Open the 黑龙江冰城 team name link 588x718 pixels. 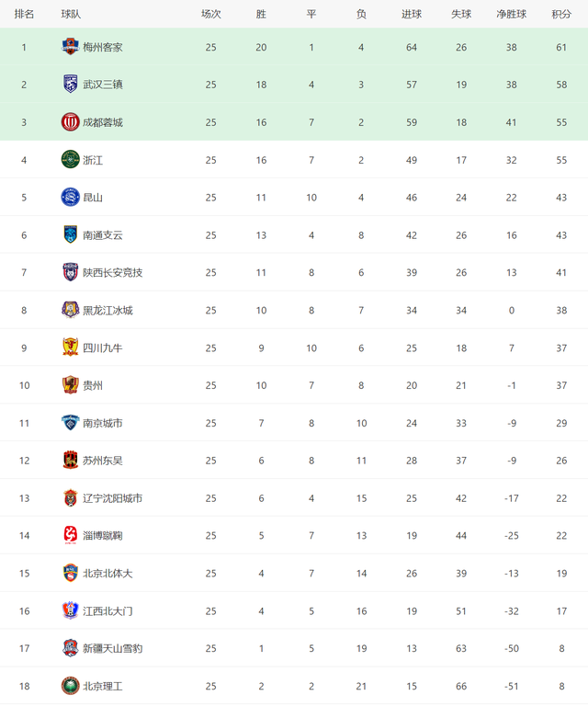pos(107,311)
